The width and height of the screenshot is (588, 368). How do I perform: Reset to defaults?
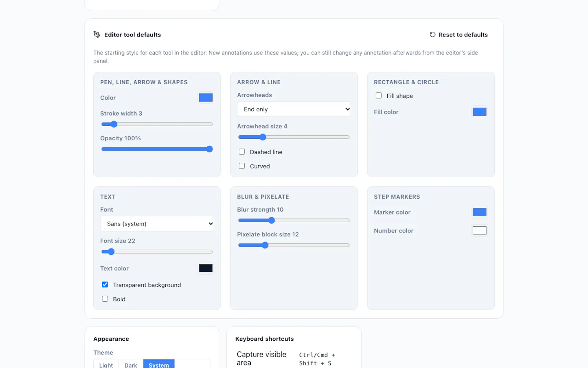point(459,35)
